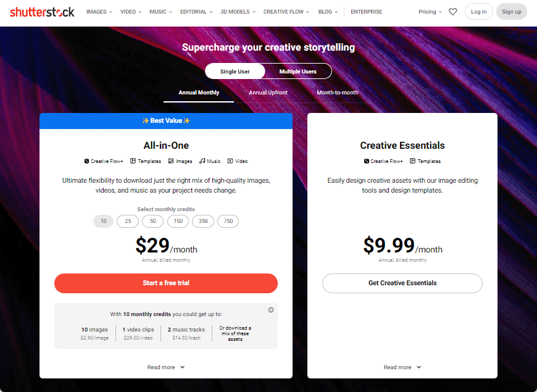Switch to the Month-to-month tab
This screenshot has height=392, width=537.
tap(338, 93)
